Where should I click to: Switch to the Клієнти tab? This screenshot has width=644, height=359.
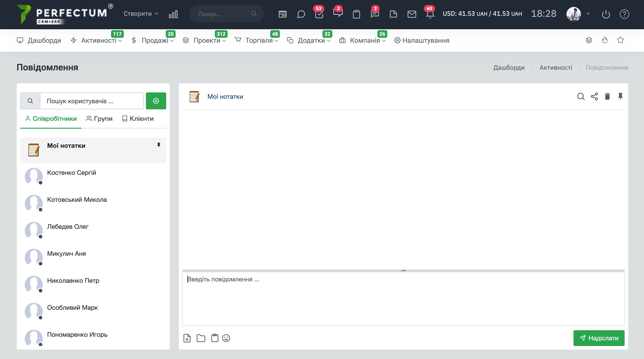(x=138, y=119)
